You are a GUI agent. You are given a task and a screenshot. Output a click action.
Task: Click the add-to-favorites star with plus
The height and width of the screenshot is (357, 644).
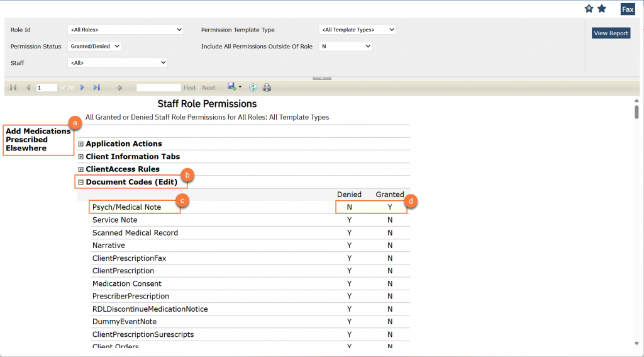[589, 9]
